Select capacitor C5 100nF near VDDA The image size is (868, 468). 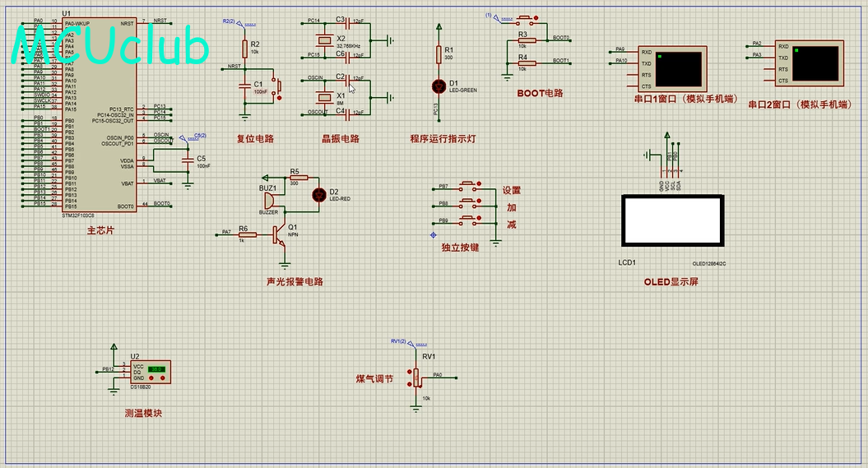(x=188, y=160)
